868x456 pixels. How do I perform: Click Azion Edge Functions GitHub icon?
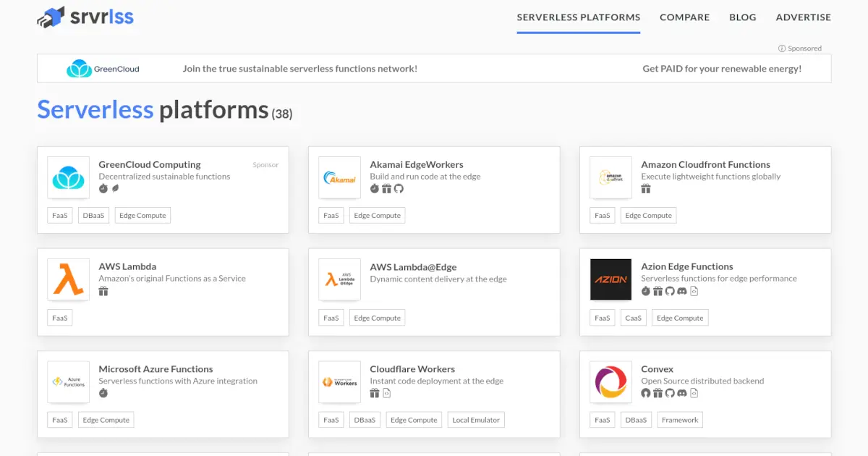[x=670, y=291]
